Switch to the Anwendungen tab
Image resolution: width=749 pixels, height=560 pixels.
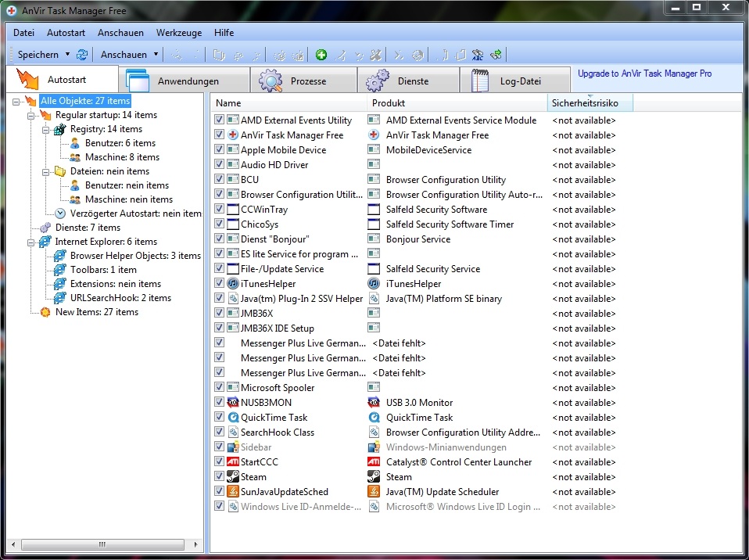click(x=185, y=81)
